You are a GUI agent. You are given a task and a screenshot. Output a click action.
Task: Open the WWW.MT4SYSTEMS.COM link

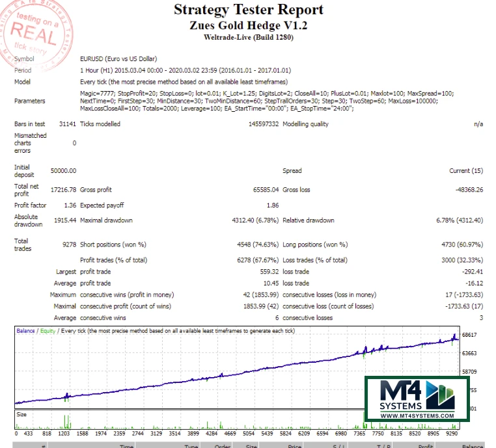point(415,415)
